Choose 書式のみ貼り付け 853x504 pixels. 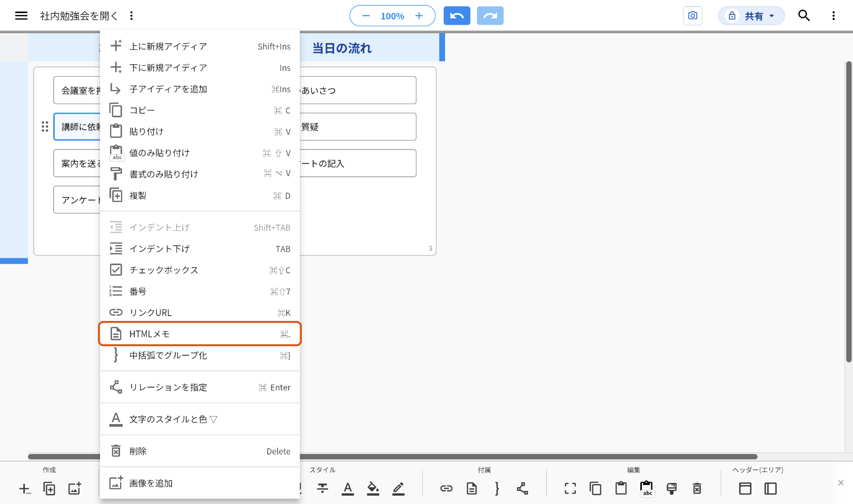(200, 174)
